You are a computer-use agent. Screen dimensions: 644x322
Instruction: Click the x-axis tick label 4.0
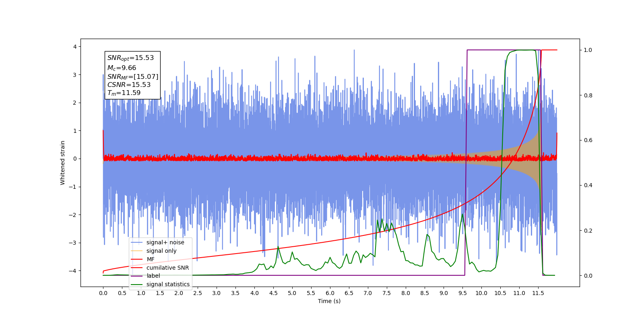254,293
